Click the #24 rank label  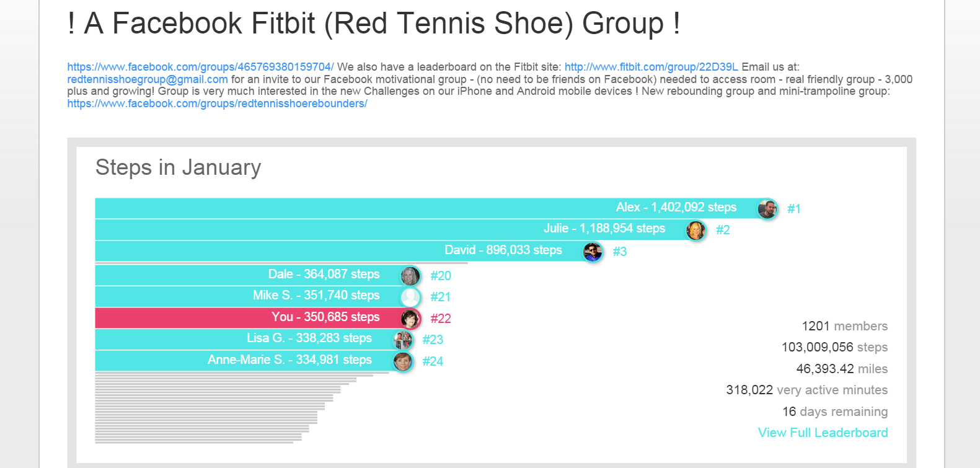[433, 361]
